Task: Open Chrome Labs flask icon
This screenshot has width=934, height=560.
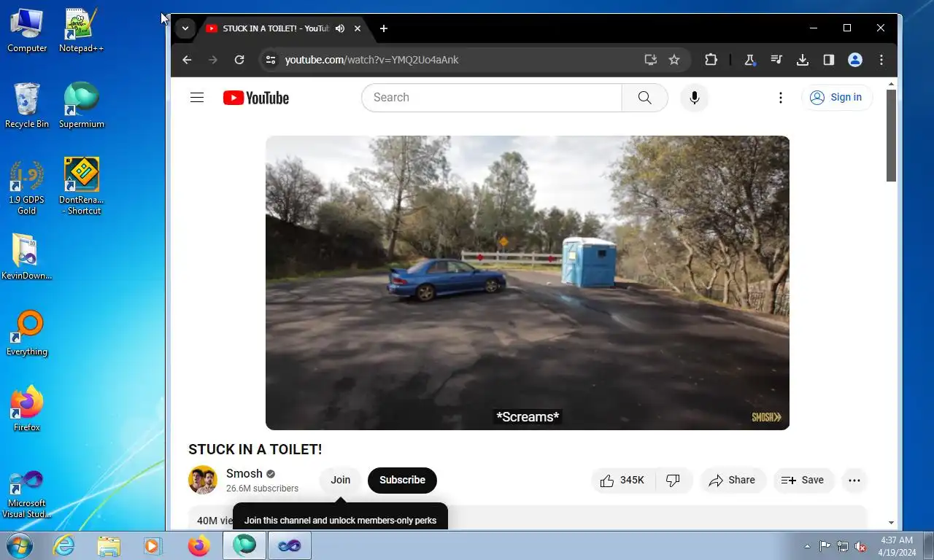Action: coord(749,60)
